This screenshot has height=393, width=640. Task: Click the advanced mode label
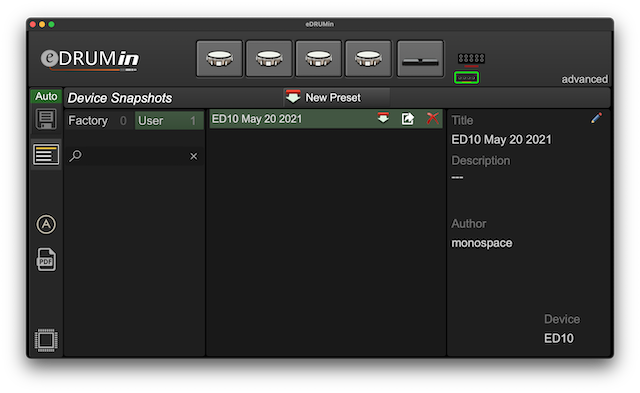pos(584,79)
